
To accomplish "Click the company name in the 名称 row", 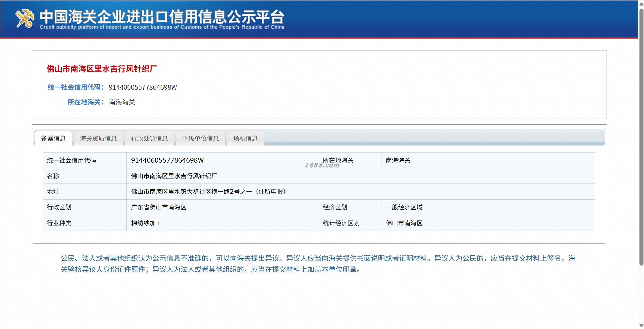I will point(174,176).
